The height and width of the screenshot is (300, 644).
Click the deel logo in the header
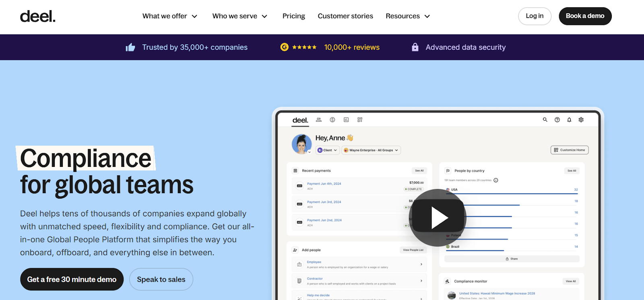coord(38,16)
